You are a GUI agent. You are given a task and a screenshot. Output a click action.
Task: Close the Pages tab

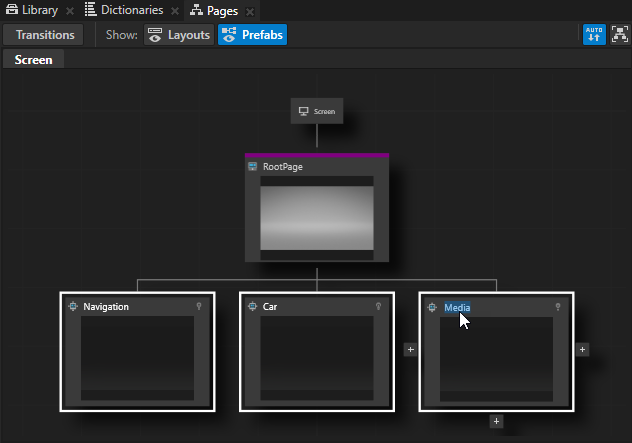pos(249,11)
